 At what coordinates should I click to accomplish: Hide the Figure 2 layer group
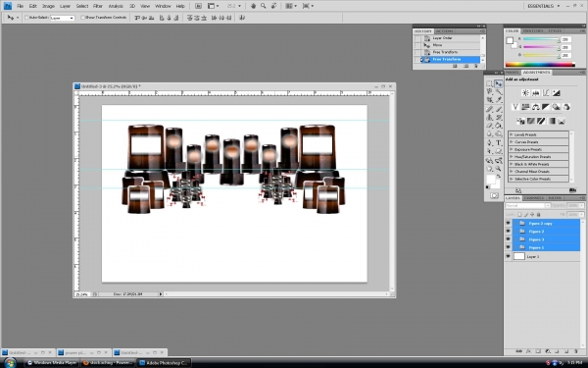(x=508, y=232)
